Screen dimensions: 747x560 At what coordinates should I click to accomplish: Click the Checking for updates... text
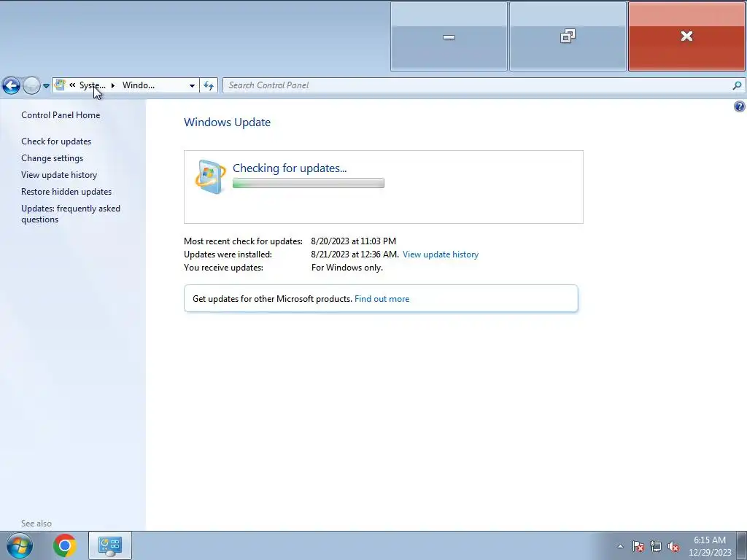290,168
